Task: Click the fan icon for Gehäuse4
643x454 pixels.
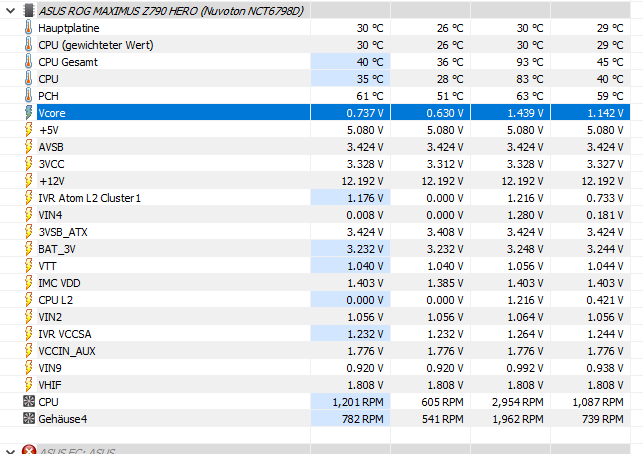Action: (x=29, y=419)
